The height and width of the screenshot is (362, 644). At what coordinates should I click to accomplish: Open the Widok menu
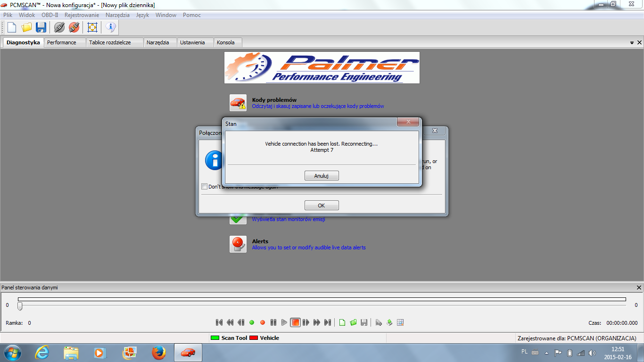pos(27,15)
